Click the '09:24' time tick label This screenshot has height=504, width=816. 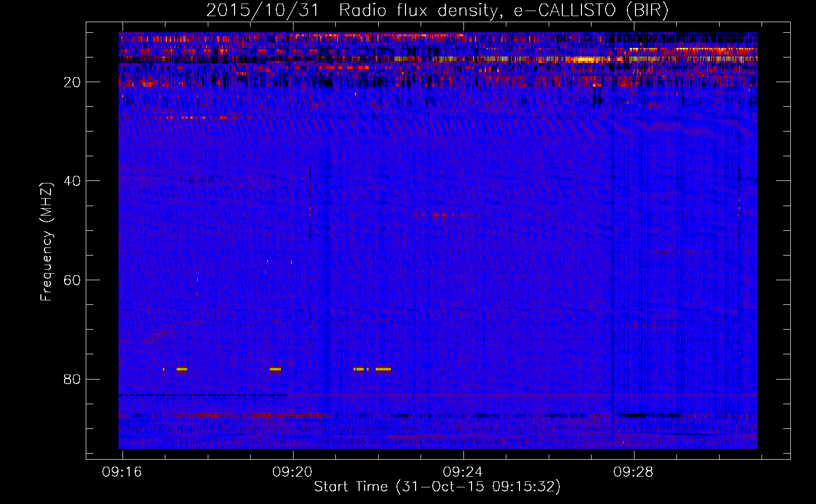[x=463, y=472]
